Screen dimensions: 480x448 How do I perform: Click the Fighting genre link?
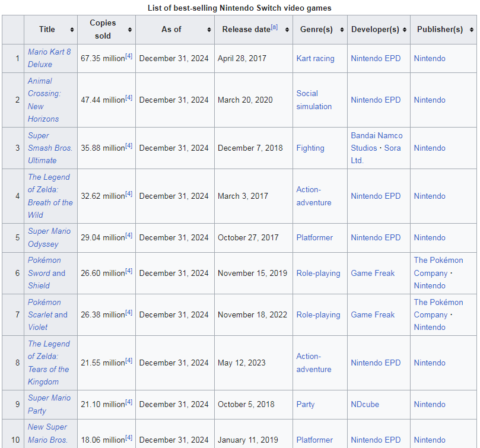[310, 148]
